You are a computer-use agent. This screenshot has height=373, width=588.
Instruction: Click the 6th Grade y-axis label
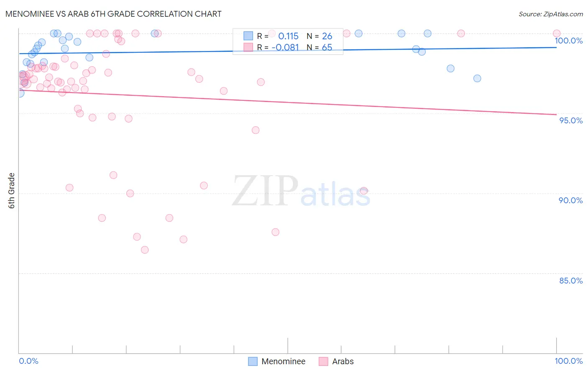click(12, 191)
